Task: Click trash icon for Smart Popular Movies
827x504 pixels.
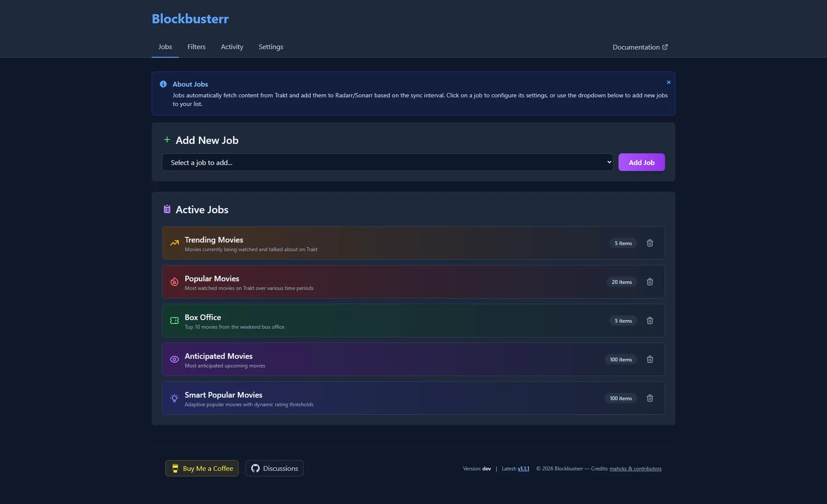Action: (650, 398)
